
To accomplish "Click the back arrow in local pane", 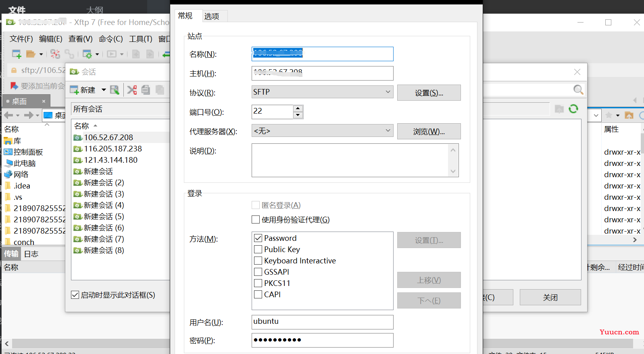I will point(9,115).
